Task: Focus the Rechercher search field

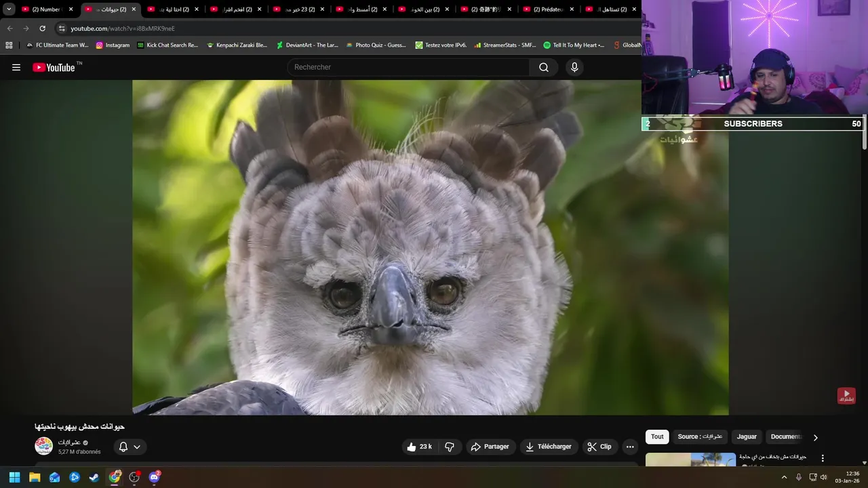Action: point(408,67)
